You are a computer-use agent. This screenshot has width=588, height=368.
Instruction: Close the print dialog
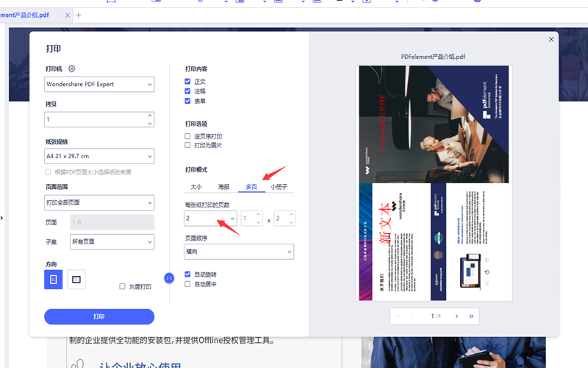coord(551,40)
